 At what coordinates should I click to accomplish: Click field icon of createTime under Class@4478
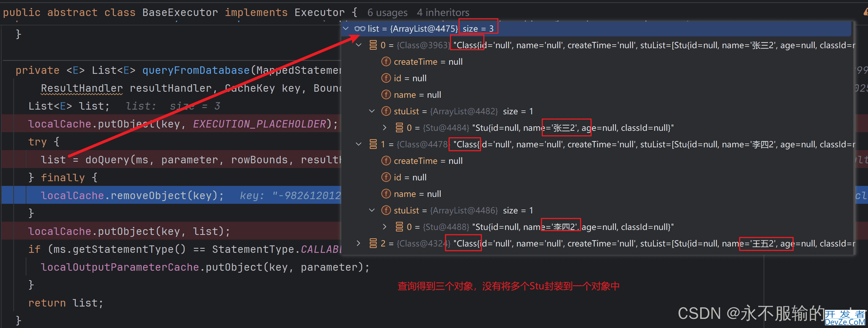point(386,161)
